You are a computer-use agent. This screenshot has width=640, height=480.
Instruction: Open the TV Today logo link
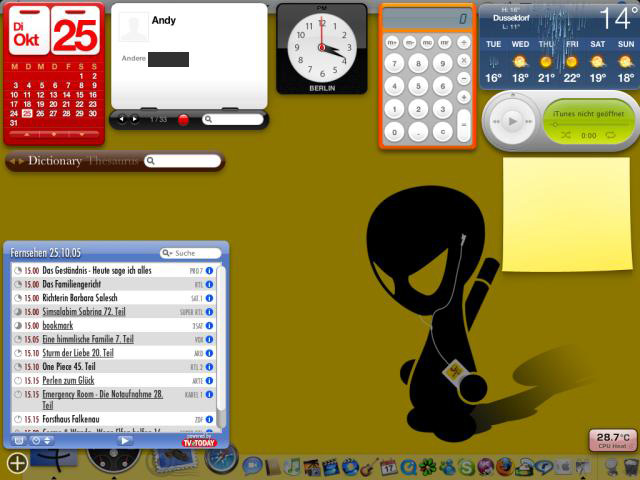(199, 443)
